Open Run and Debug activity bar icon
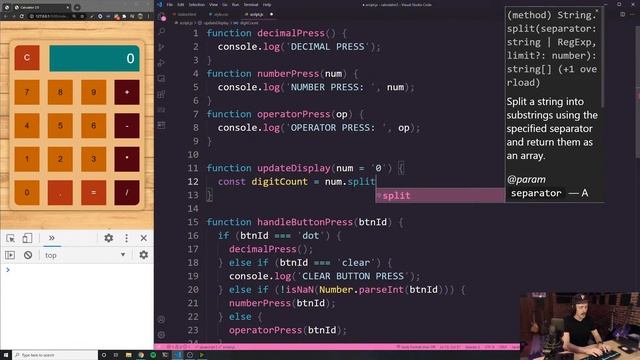 click(x=162, y=62)
